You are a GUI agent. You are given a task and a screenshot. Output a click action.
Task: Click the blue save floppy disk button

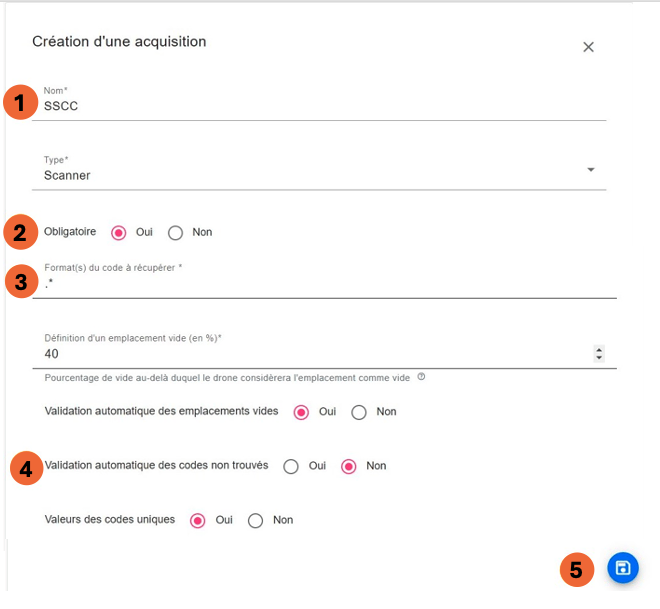click(622, 568)
